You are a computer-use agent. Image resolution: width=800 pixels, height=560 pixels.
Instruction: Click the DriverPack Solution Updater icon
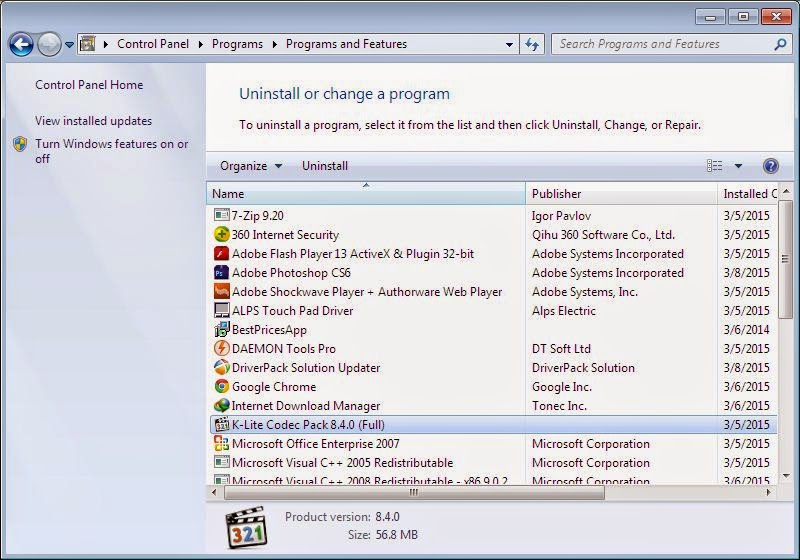[x=221, y=367]
